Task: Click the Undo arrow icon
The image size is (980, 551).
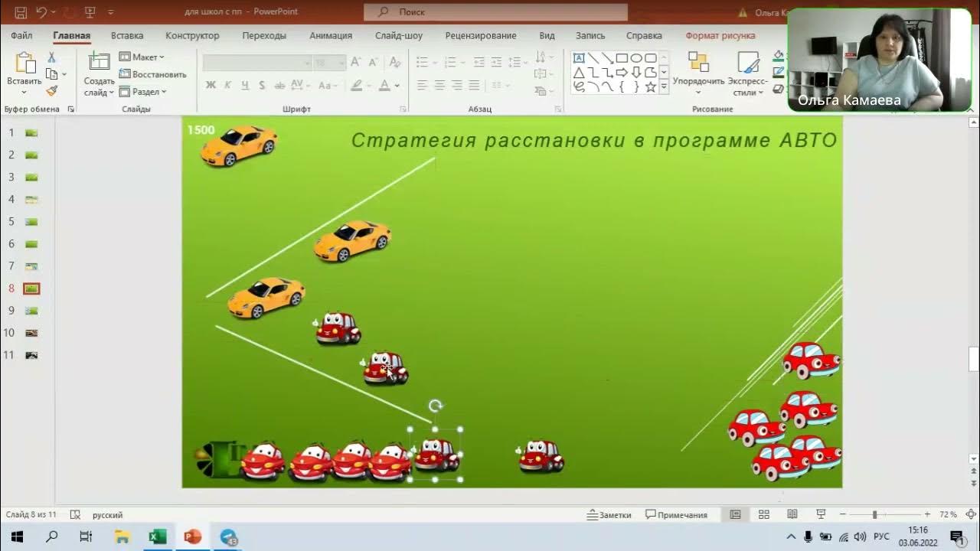Action: point(41,12)
